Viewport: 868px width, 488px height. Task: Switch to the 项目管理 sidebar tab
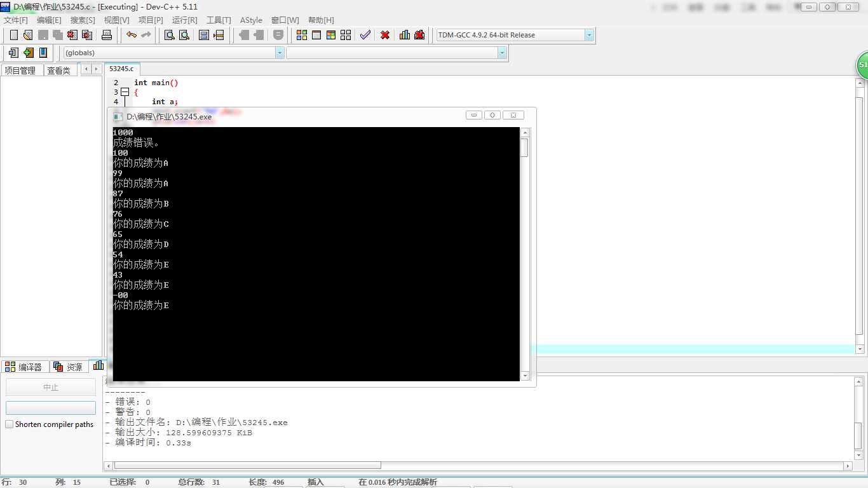tap(20, 71)
